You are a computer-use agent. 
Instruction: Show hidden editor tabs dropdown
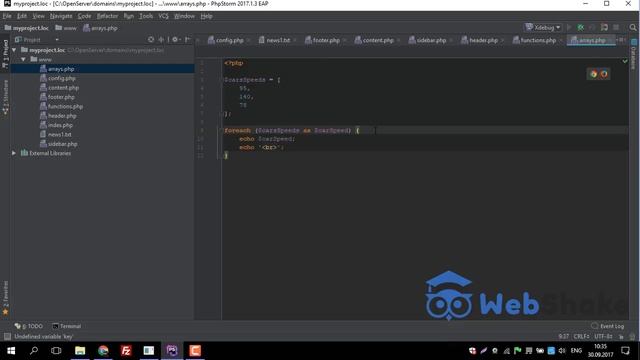click(621, 40)
